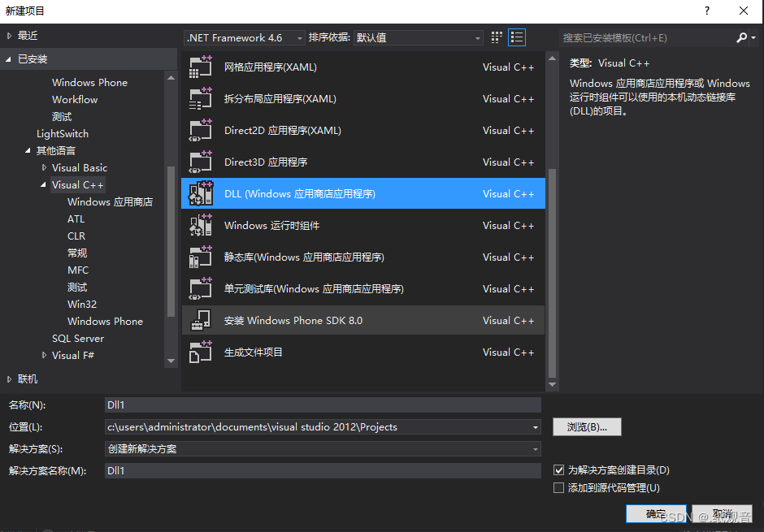Open the .NET Framework 4.6 dropdown
Screen dimensions: 764x532
(x=298, y=37)
